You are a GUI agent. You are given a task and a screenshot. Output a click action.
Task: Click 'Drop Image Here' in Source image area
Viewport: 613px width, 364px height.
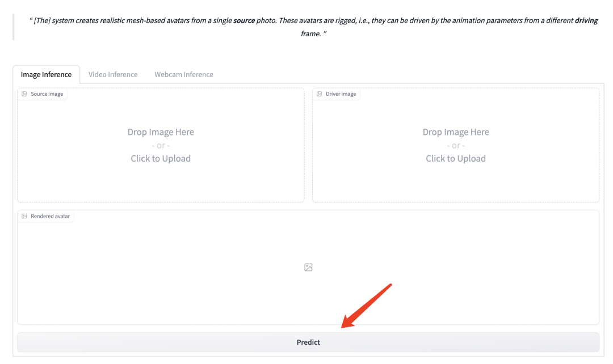(x=161, y=132)
